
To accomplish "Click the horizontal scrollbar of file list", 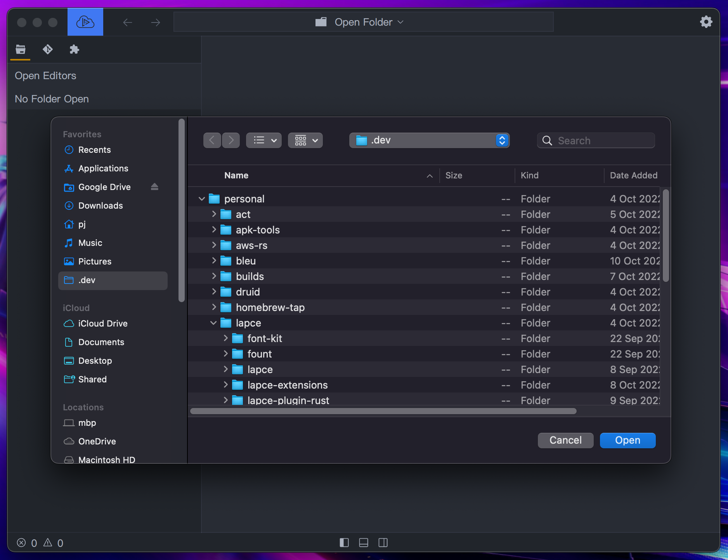I will click(x=383, y=411).
